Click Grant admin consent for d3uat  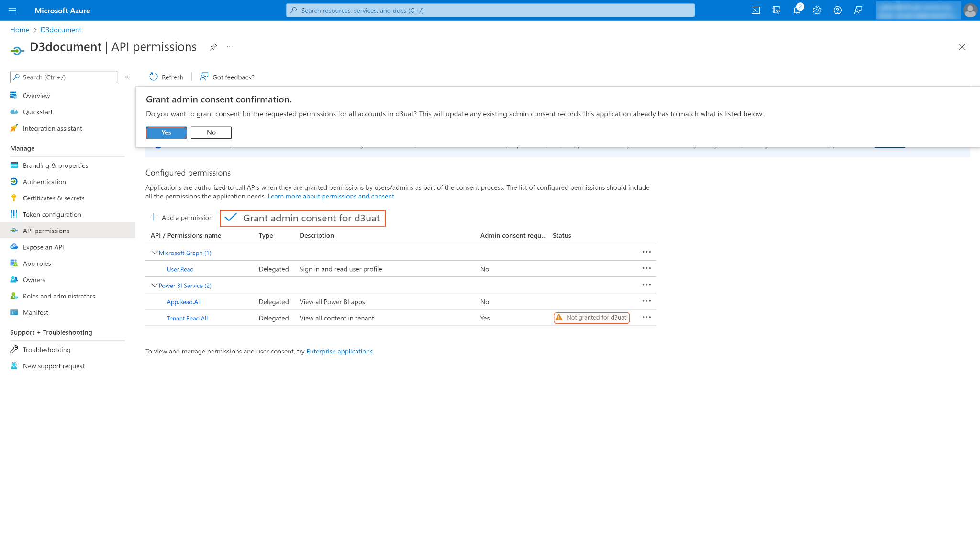point(302,218)
